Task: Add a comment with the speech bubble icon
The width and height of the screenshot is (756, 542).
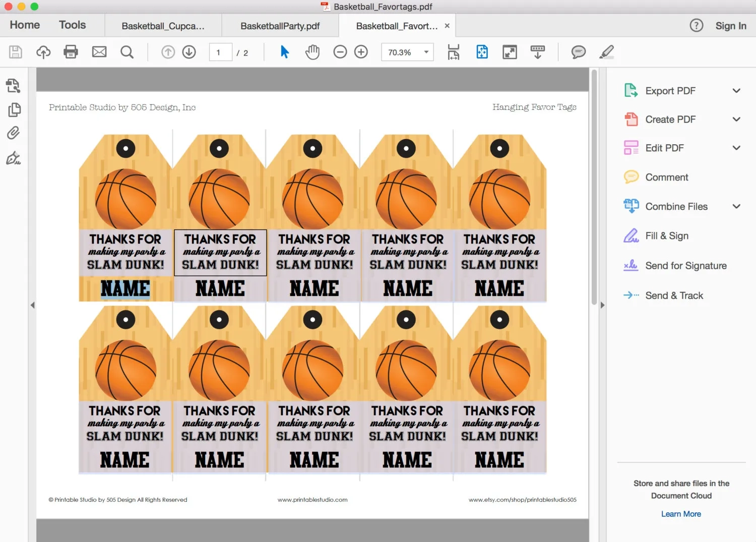Action: (x=578, y=52)
